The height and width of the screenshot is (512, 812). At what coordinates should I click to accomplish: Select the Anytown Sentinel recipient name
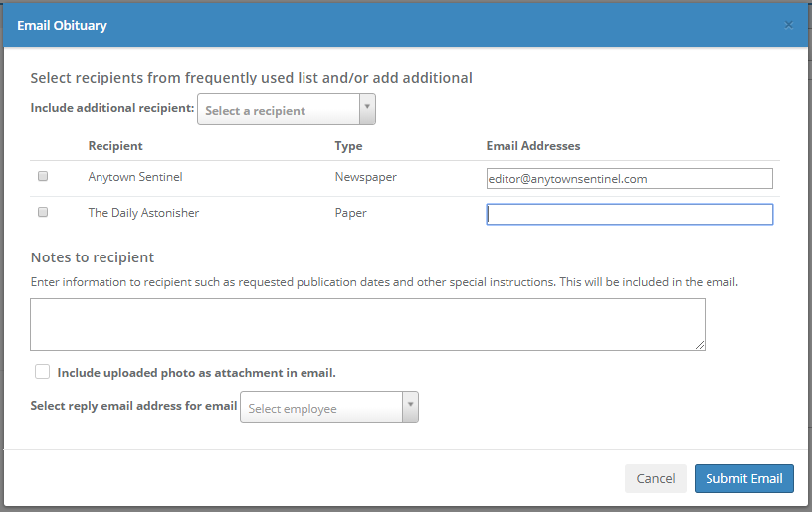pyautogui.click(x=135, y=177)
